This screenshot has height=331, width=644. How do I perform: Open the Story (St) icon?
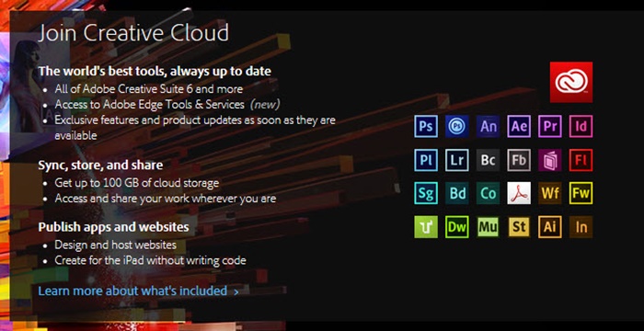[x=519, y=227]
